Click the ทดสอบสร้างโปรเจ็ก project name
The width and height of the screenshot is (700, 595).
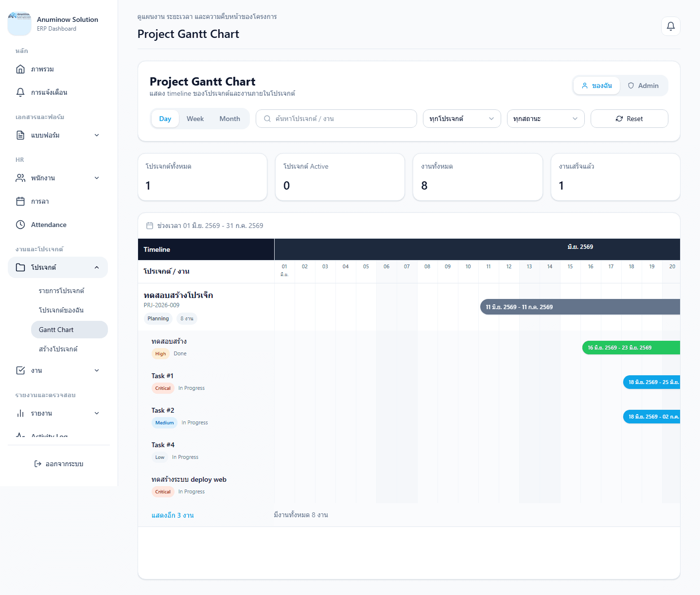tap(178, 295)
